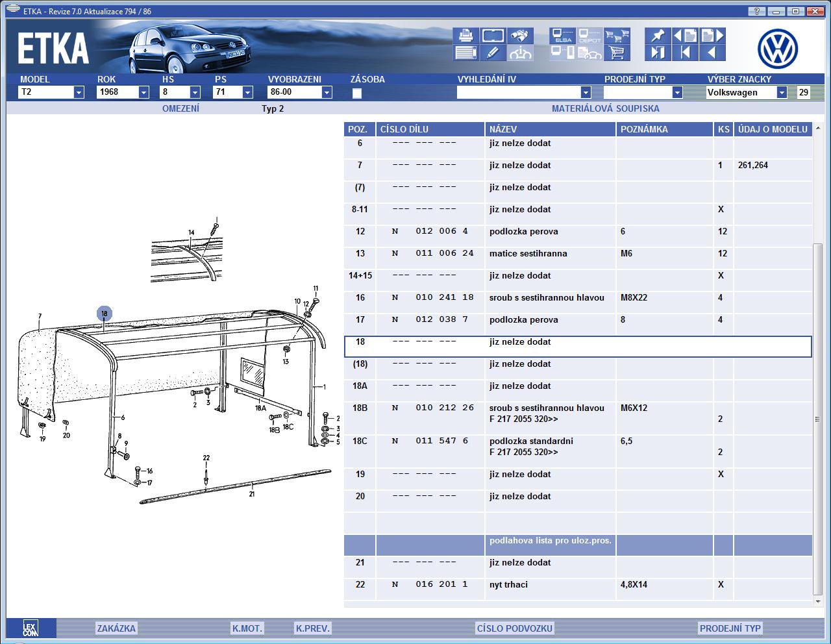Click the list sheet icon below the printer
The width and height of the screenshot is (831, 644).
pyautogui.click(x=465, y=53)
